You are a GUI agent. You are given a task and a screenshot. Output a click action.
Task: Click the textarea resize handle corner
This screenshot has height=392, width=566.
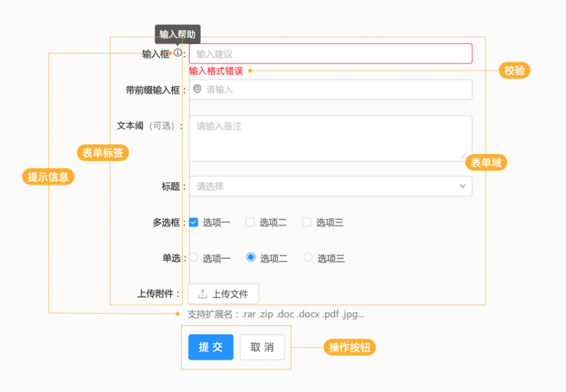point(462,155)
